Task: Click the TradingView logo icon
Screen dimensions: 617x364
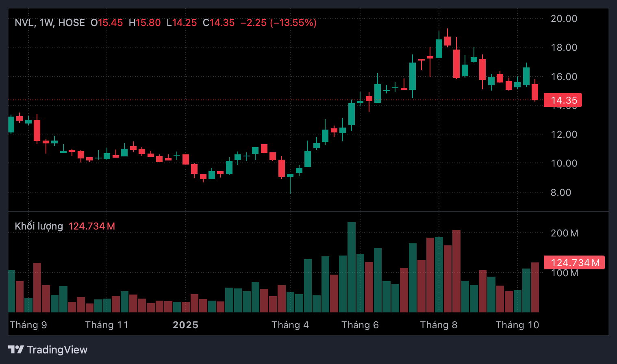Action: tap(16, 349)
